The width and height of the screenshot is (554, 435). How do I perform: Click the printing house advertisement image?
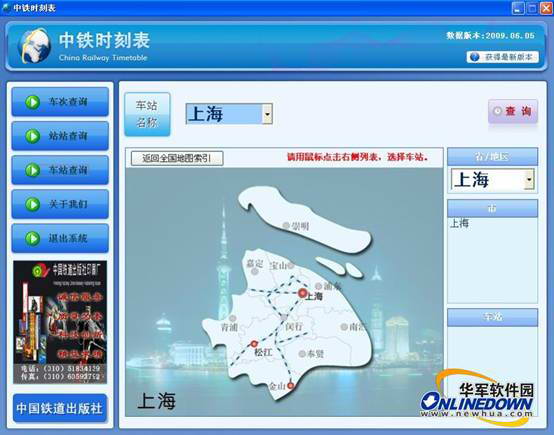(60, 322)
